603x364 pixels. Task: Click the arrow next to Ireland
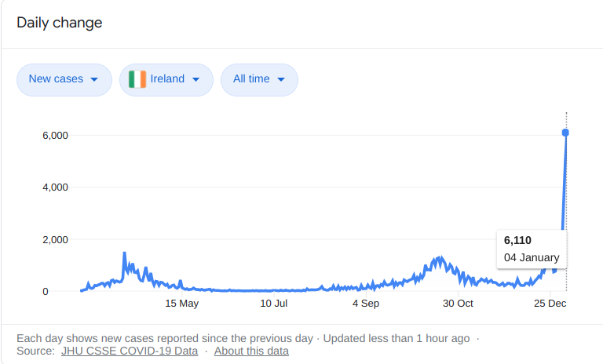coord(196,80)
